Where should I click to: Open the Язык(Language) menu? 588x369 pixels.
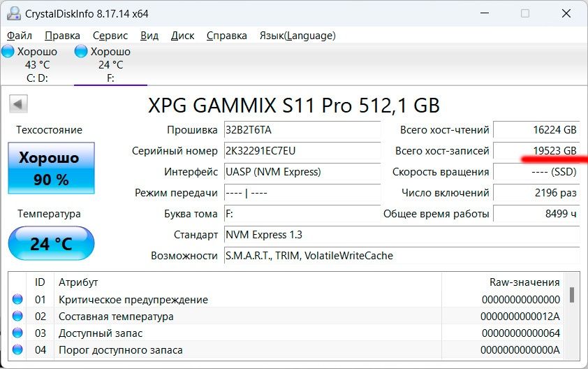297,36
